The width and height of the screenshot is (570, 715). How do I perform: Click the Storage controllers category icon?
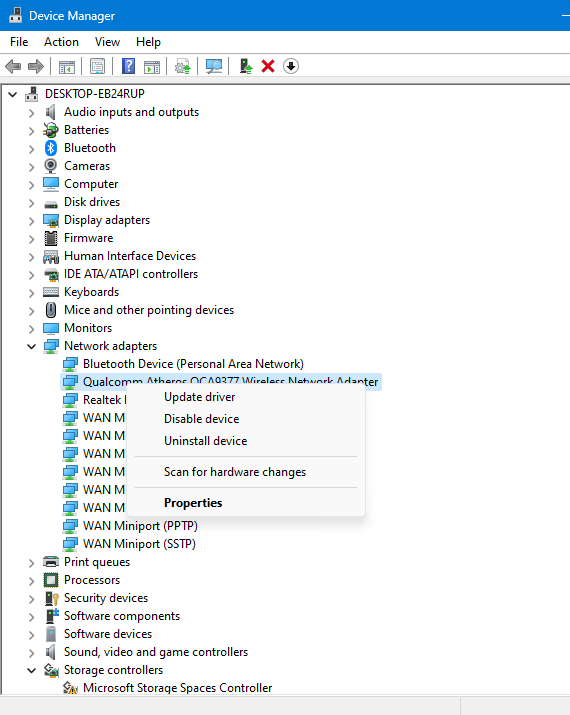pos(51,670)
